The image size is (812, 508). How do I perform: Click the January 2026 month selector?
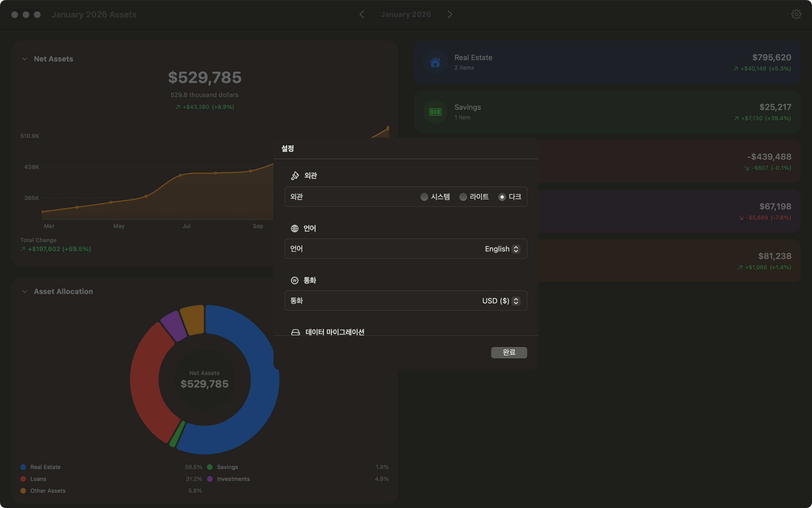(x=406, y=14)
